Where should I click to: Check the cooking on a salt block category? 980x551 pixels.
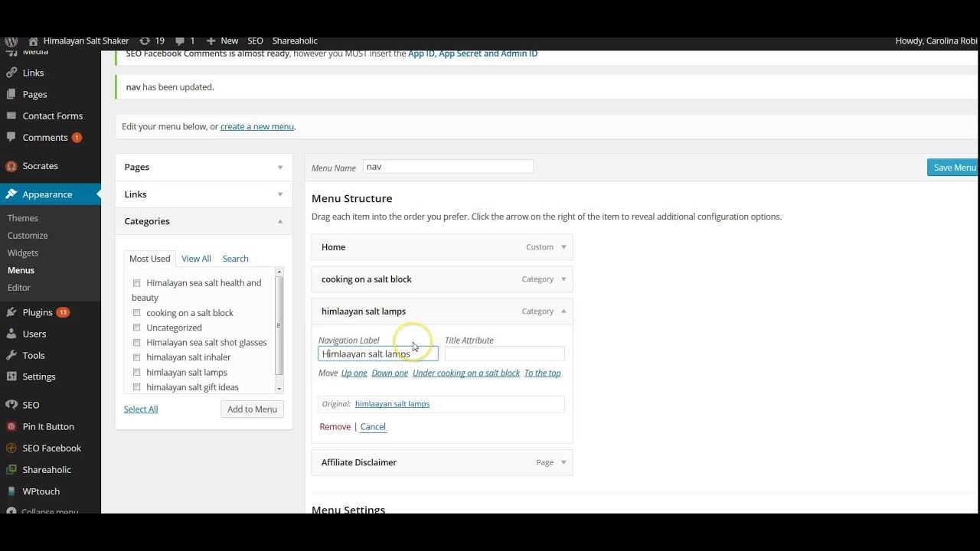coord(137,313)
